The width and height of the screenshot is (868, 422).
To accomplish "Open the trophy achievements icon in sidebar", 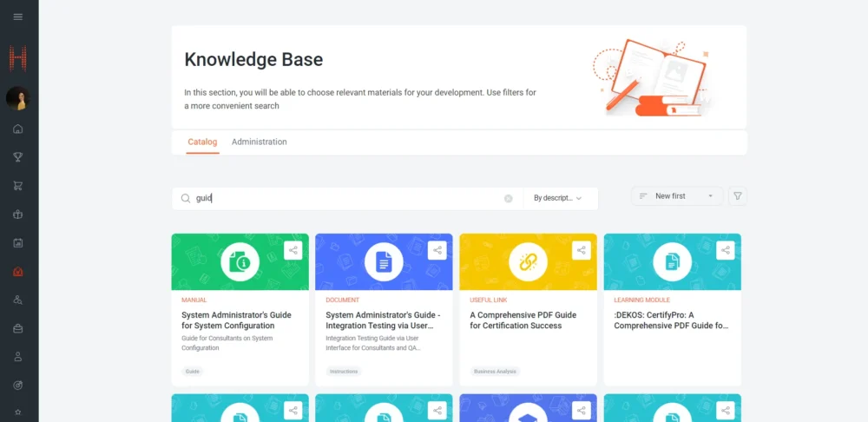I will click(18, 157).
